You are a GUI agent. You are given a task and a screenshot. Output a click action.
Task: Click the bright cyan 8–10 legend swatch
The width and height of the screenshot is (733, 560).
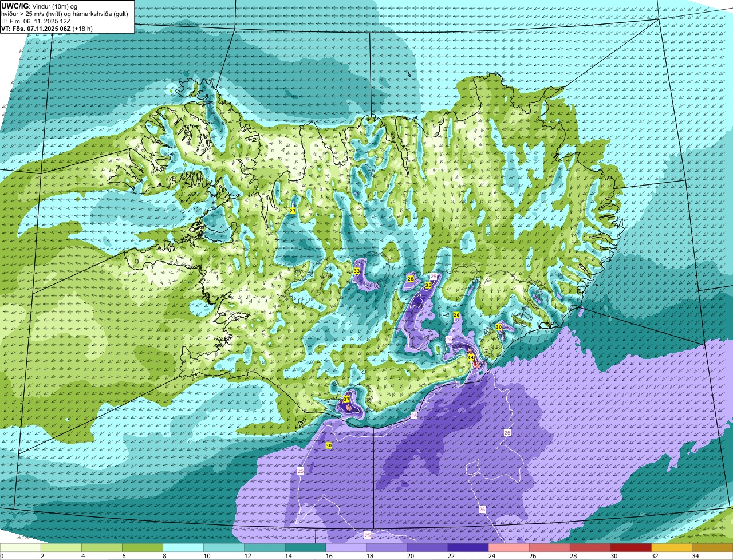(183, 548)
